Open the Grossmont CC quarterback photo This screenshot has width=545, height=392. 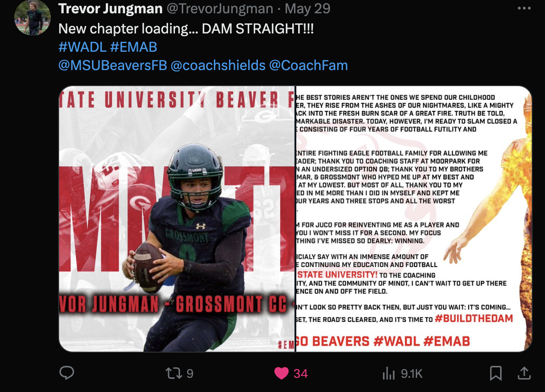click(x=177, y=219)
